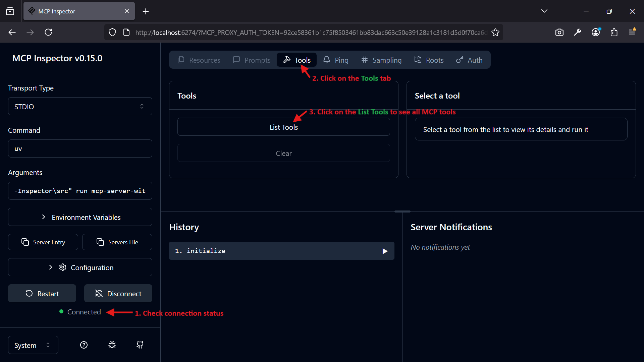Open the Sampling tab
Screen dimensions: 644x362
381,60
